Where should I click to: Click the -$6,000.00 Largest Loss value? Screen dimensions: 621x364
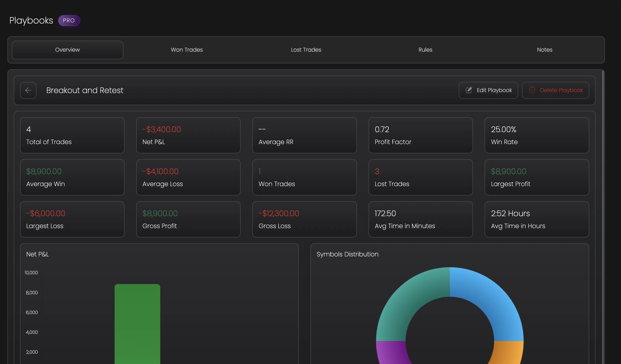point(46,214)
